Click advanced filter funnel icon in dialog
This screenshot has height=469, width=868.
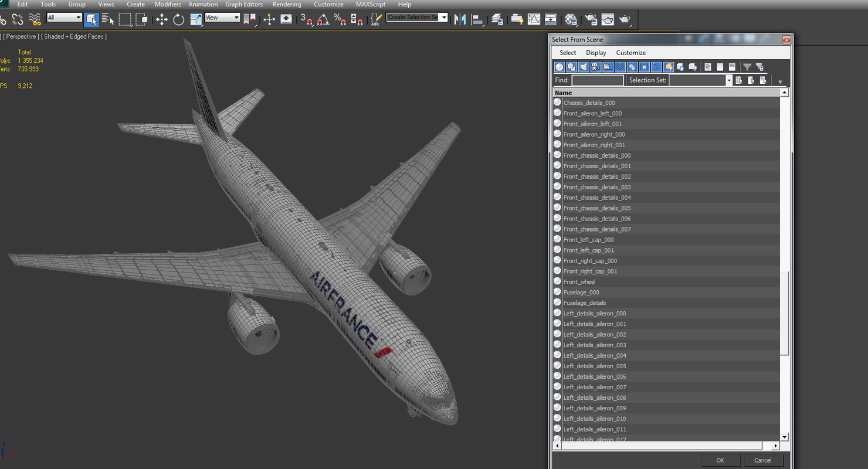(x=747, y=67)
